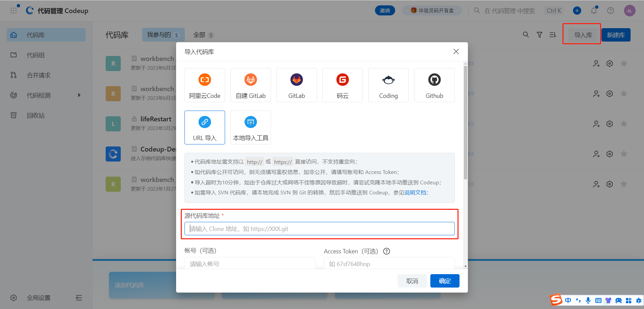The height and width of the screenshot is (309, 644).
Task: Toggle Sogou punctuation mode
Action: 578,300
